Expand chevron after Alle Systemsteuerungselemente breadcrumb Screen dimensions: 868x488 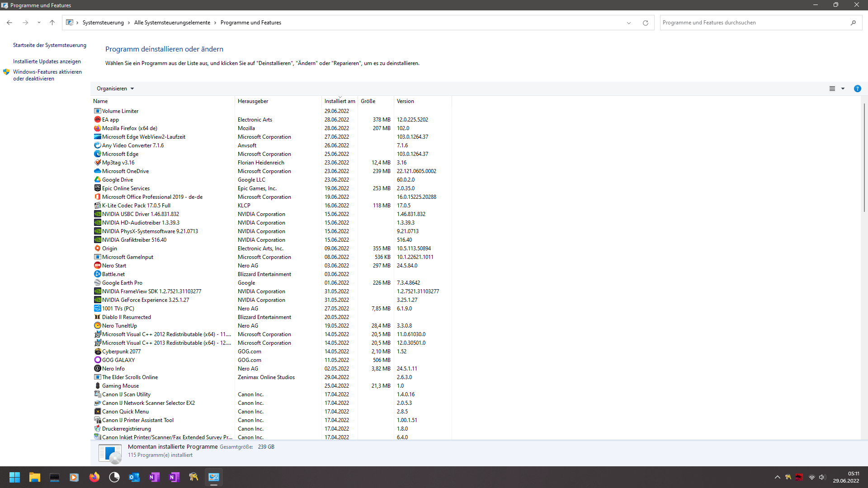tap(215, 23)
